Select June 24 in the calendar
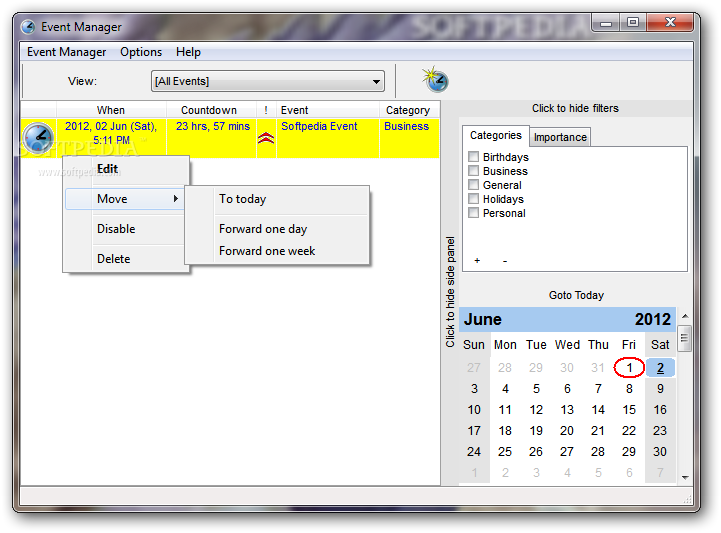721x533 pixels. [x=474, y=452]
